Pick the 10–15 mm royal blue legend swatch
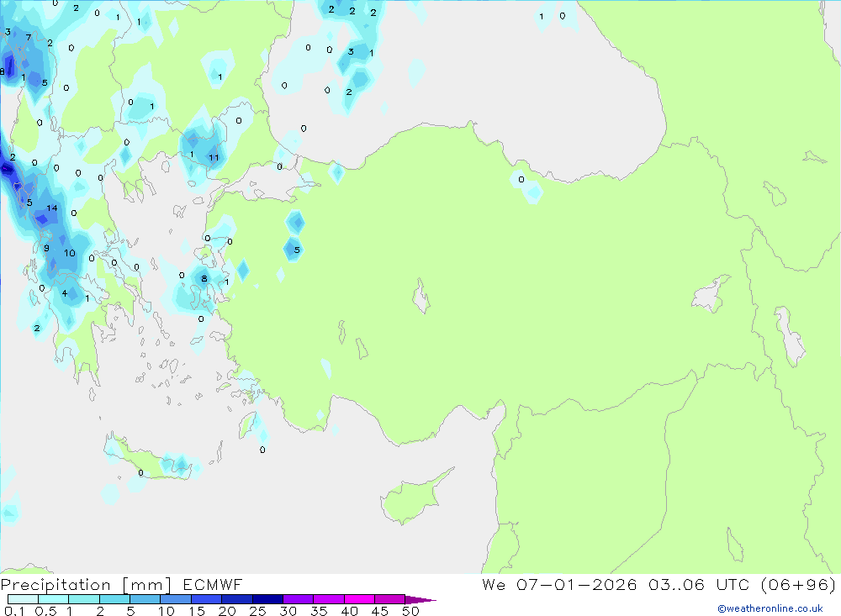The height and width of the screenshot is (616, 841). (176, 599)
